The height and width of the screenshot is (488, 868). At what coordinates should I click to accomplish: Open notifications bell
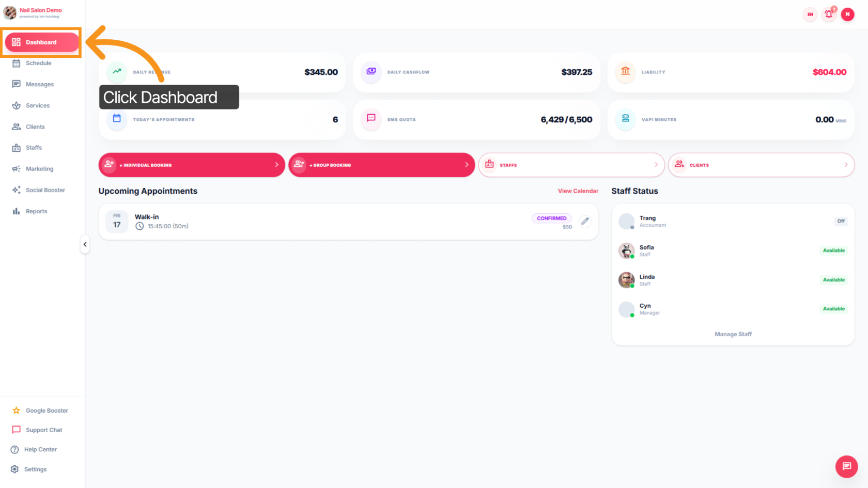point(829,14)
